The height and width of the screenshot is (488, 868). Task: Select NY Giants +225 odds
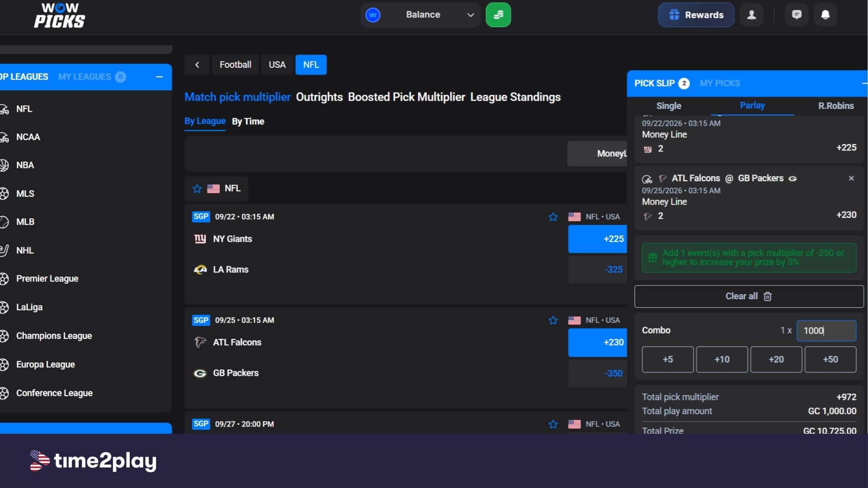598,239
